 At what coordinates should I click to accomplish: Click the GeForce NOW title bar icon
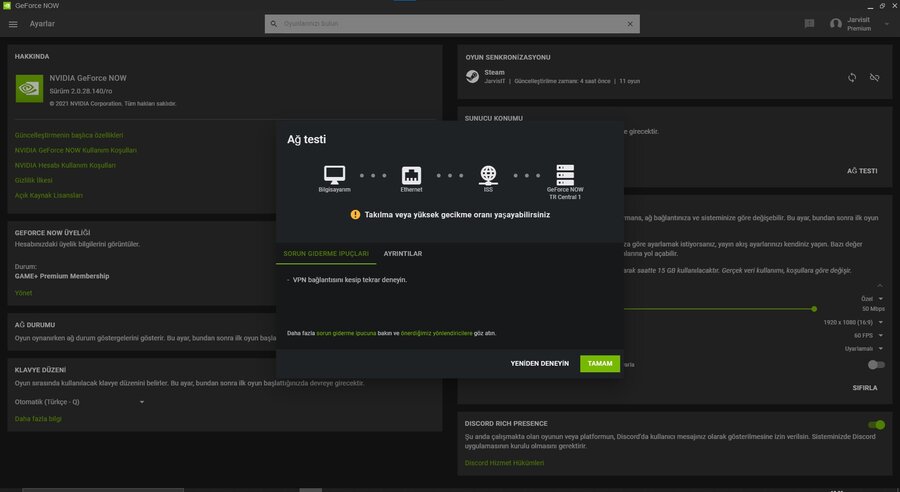coord(7,5)
